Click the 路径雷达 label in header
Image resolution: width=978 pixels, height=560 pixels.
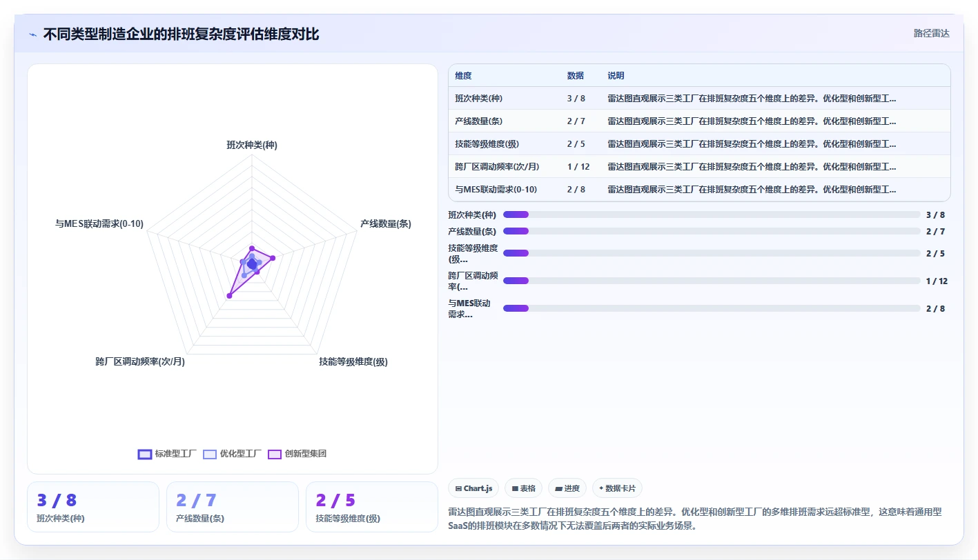(931, 33)
